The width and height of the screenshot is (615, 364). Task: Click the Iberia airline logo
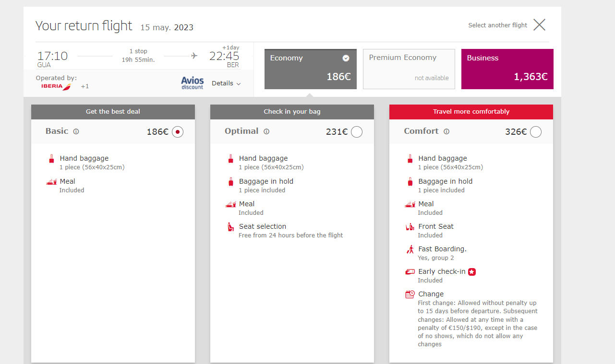point(57,86)
